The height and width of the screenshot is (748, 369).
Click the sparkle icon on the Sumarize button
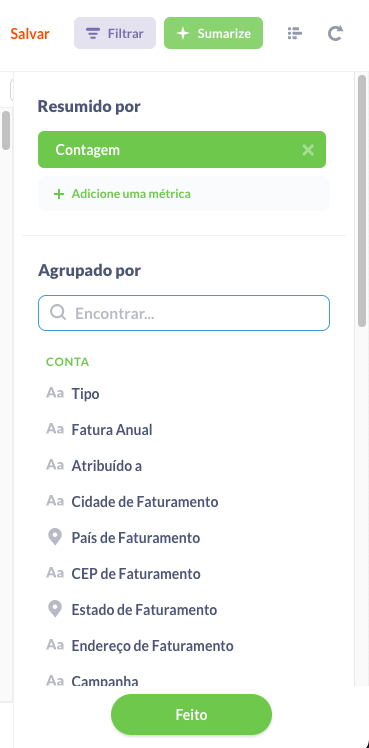pyautogui.click(x=183, y=33)
